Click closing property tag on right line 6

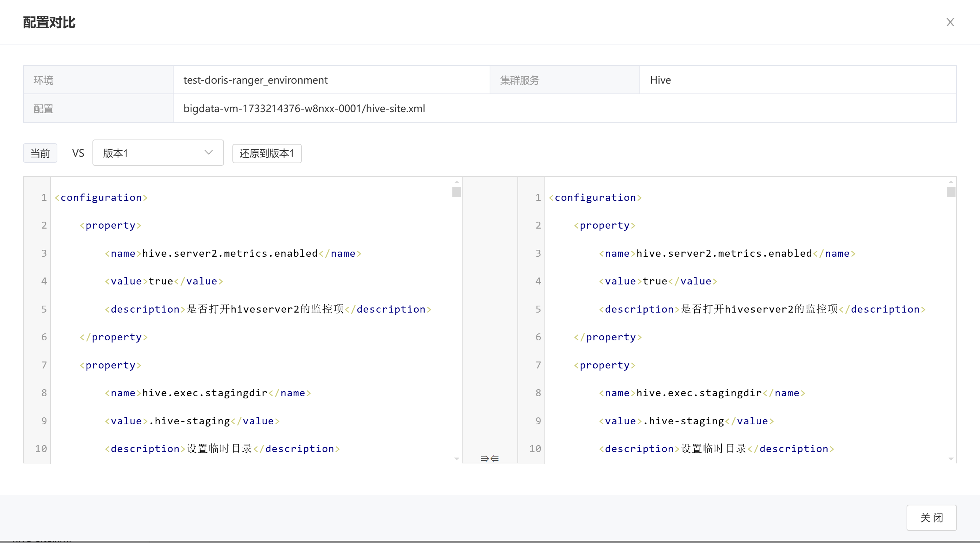[608, 337]
